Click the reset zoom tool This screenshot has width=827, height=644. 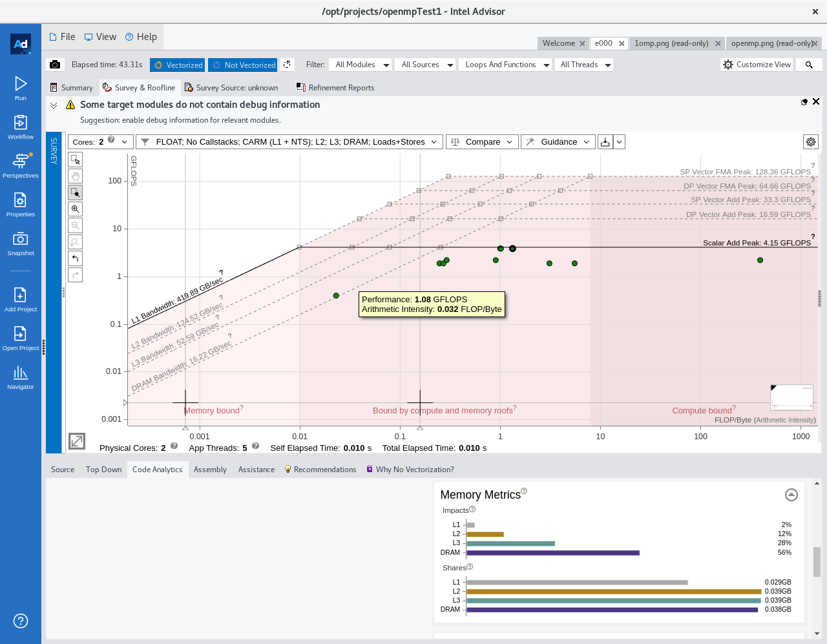tap(76, 242)
